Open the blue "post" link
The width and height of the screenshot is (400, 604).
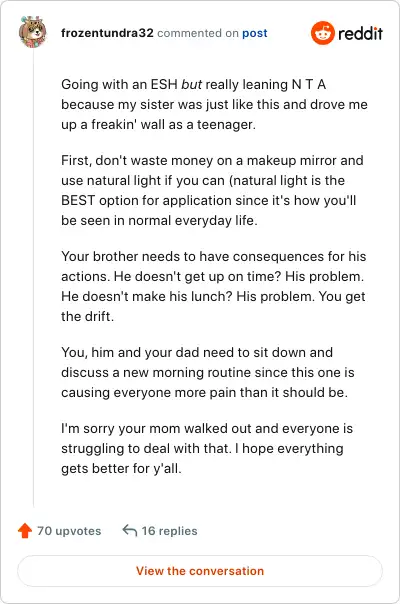[255, 33]
